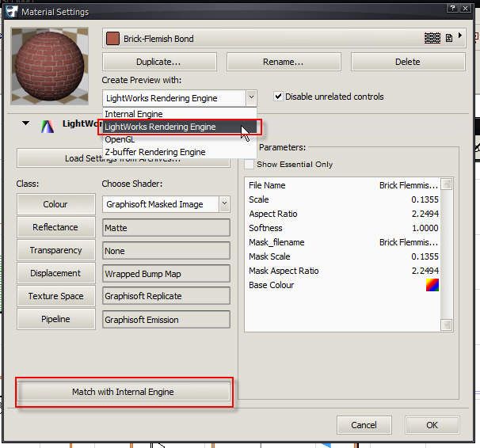Confirm with the OK button
The height and width of the screenshot is (448, 480).
coord(432,425)
